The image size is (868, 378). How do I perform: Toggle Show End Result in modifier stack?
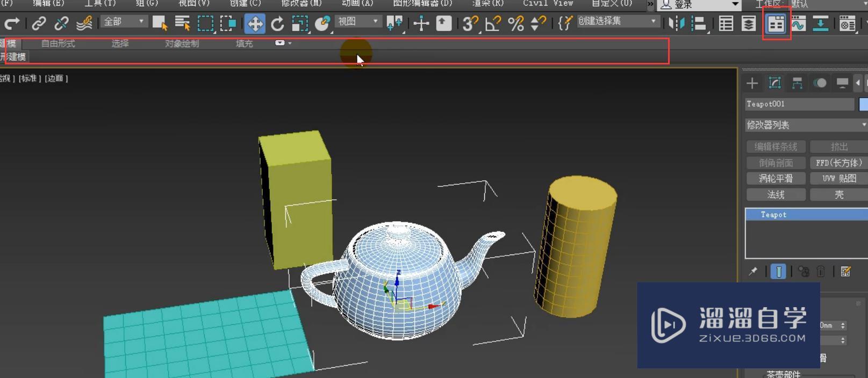(778, 272)
